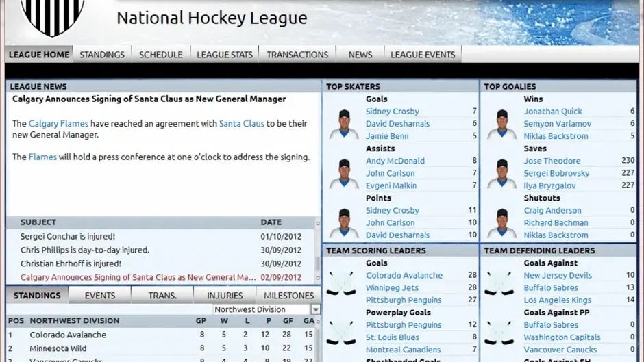Open John Carlson under Points

[x=391, y=223]
